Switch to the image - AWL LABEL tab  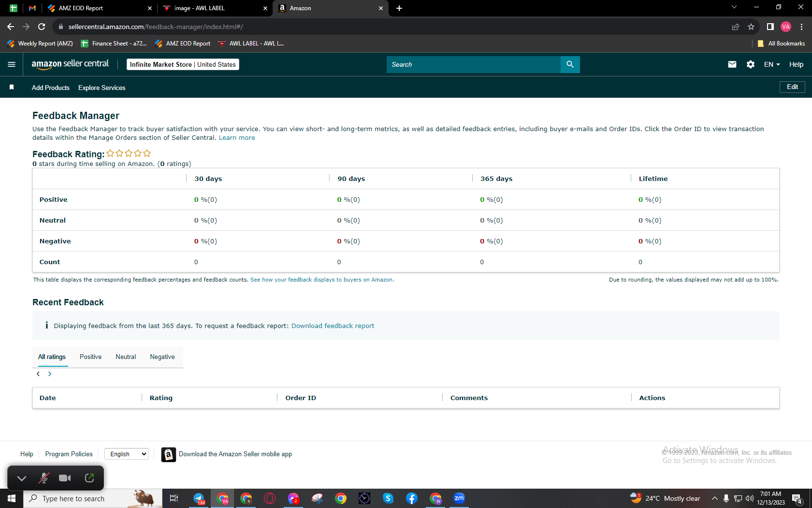[215, 8]
